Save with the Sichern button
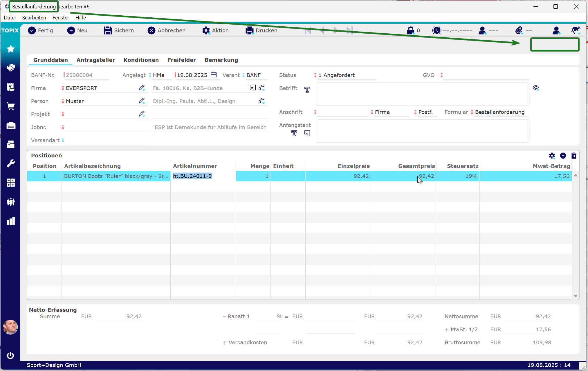Viewport: 588px width, 371px height. pos(119,30)
